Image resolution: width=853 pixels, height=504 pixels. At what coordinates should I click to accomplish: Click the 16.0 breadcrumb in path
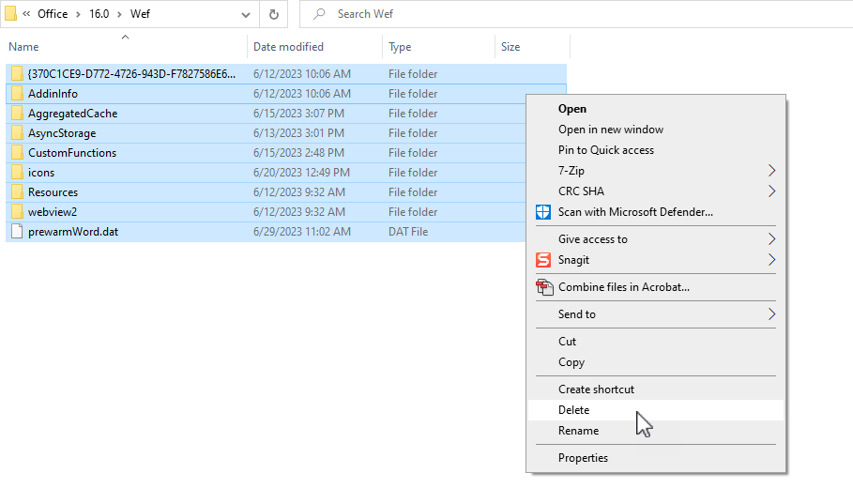click(x=99, y=14)
